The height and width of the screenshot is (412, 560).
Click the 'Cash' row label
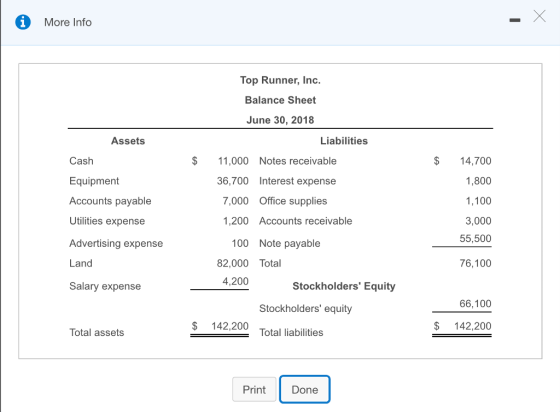(81, 161)
